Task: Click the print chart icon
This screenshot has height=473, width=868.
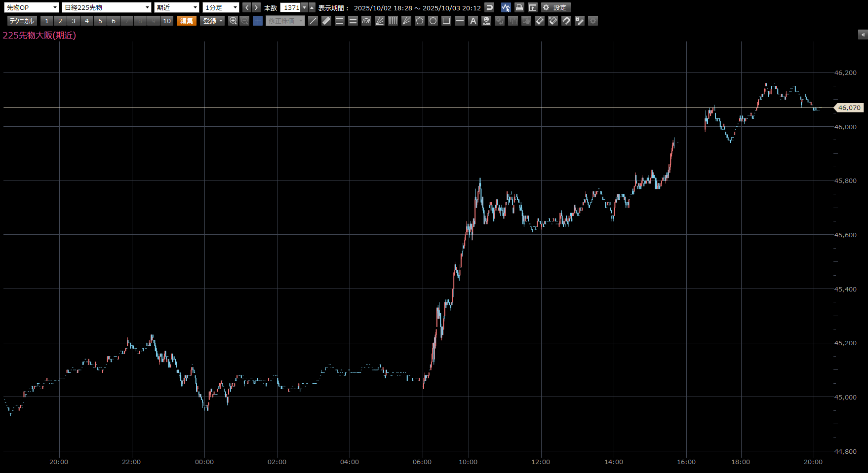Action: click(x=519, y=7)
